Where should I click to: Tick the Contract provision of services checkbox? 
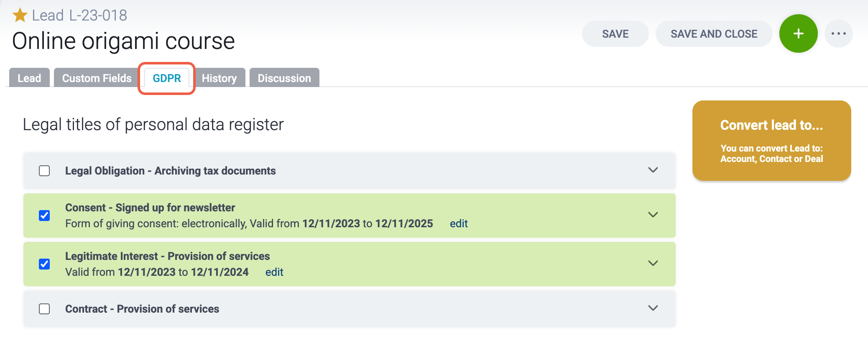click(x=44, y=309)
